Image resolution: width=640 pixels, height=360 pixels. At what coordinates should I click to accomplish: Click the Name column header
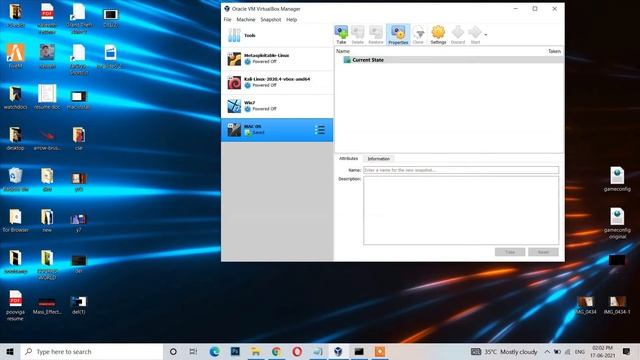click(343, 51)
